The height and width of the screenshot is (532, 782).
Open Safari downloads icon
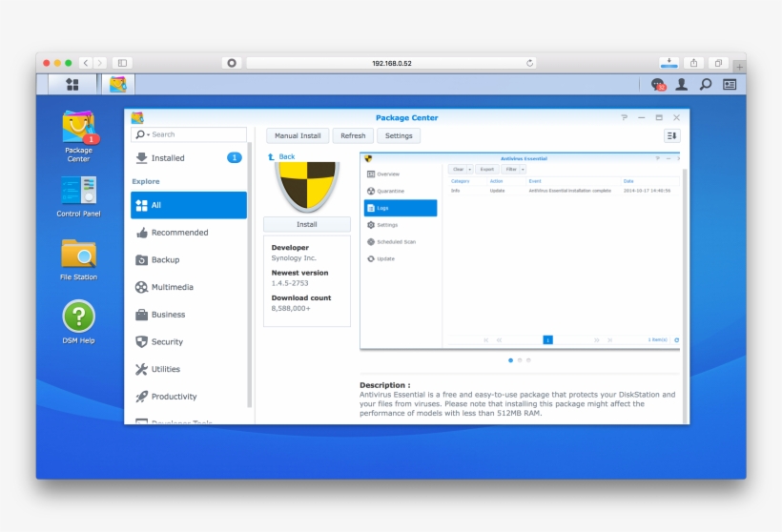(x=669, y=63)
